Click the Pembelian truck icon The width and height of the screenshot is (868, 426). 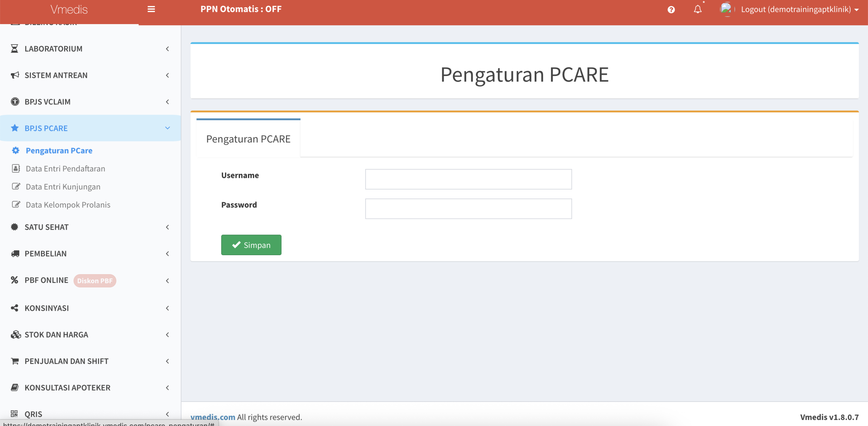[x=15, y=253]
